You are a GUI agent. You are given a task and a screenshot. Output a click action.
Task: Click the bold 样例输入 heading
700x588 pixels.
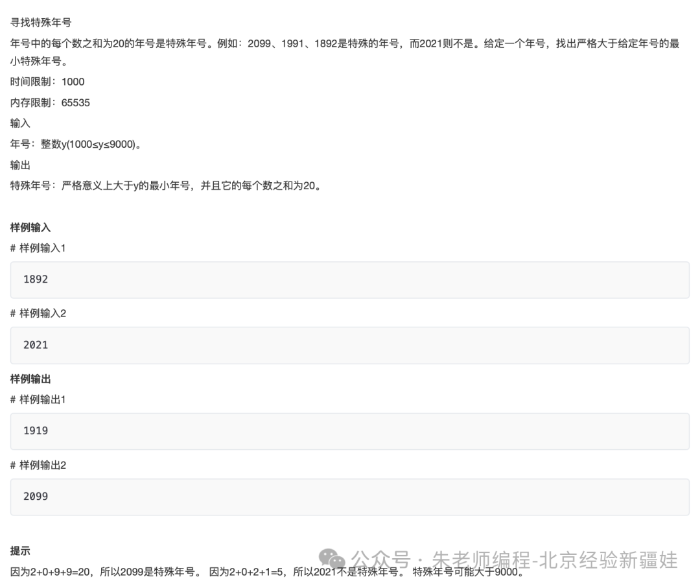[x=30, y=228]
